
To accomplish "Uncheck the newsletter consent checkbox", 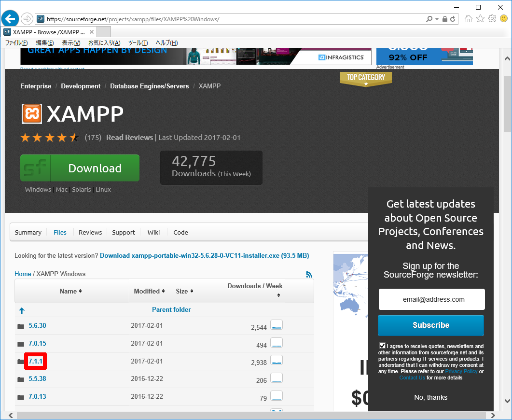I will point(383,346).
